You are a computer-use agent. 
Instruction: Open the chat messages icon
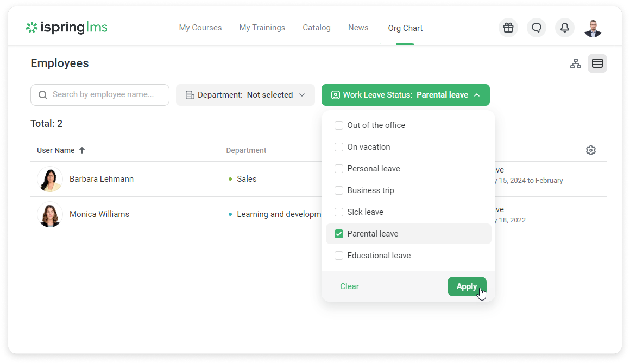(x=536, y=28)
